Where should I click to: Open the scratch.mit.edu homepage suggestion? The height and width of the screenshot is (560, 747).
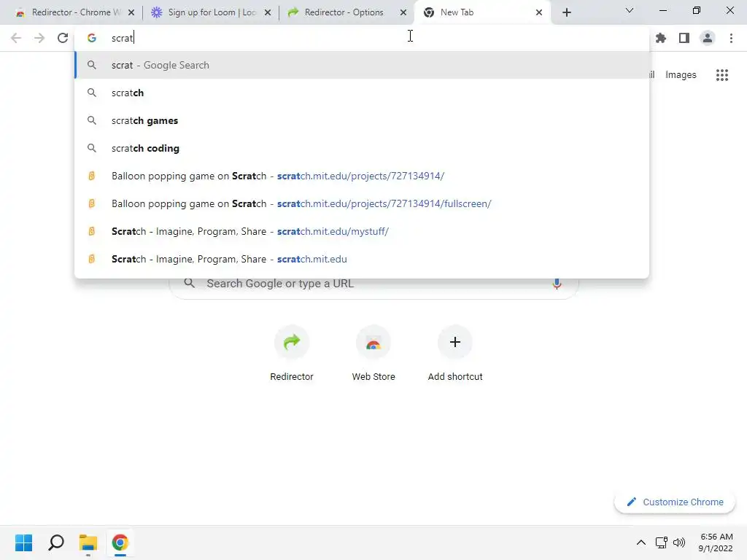click(362, 259)
